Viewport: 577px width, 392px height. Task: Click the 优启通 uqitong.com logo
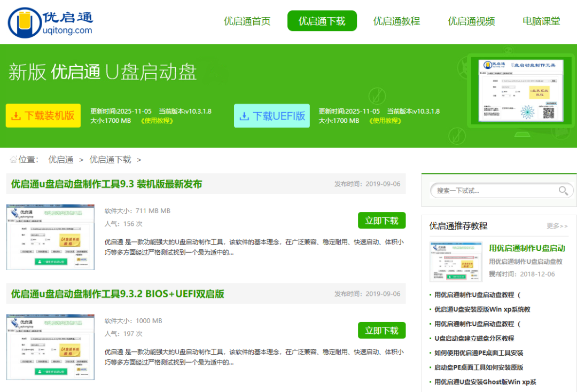coord(50,22)
